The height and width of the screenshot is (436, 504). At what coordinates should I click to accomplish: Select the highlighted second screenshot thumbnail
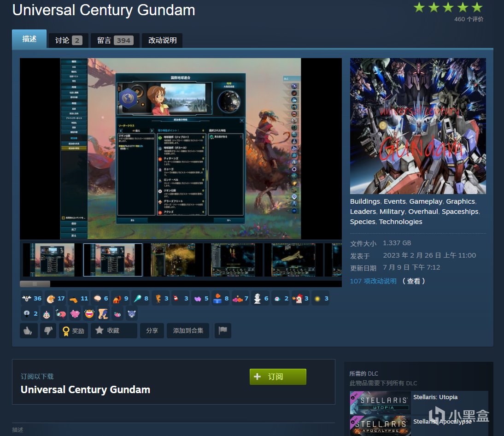pyautogui.click(x=113, y=260)
